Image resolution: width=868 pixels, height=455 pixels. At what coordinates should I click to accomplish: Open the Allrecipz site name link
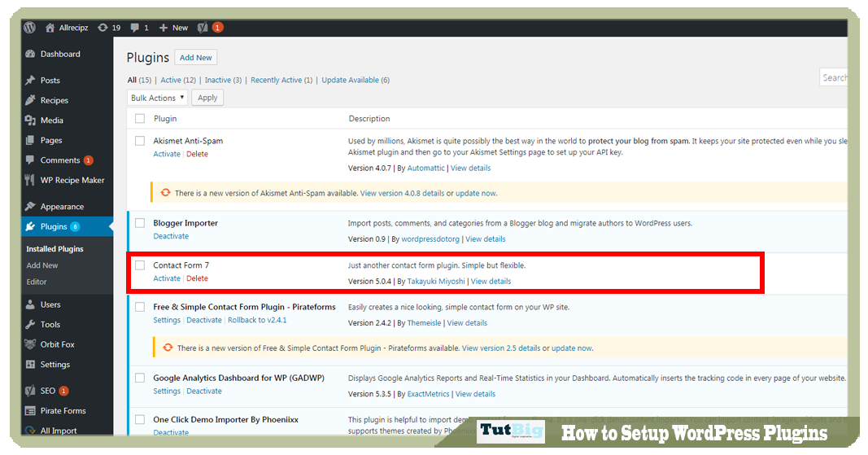click(74, 28)
